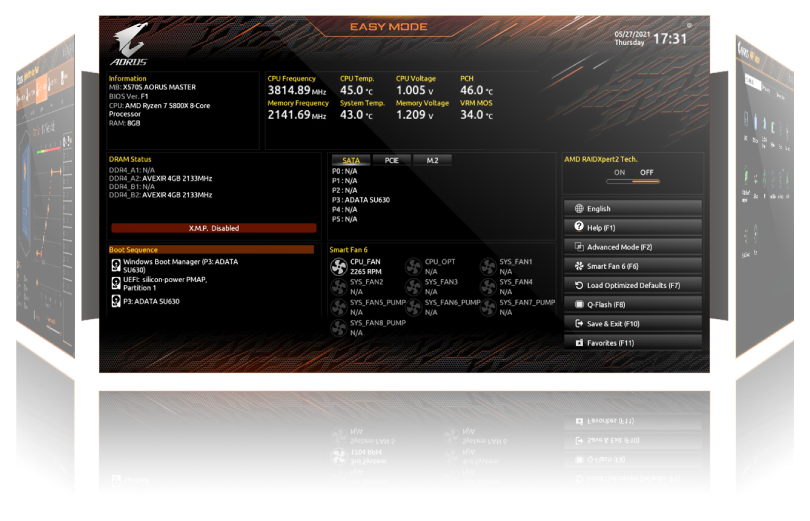
Task: Switch AMD RAIDXpert2 Tech to ON
Action: 619,172
